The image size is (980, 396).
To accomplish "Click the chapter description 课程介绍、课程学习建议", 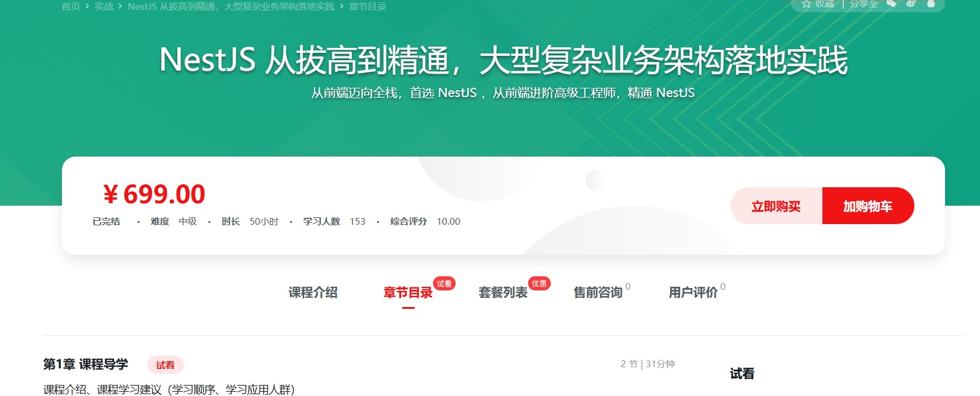I will 169,389.
